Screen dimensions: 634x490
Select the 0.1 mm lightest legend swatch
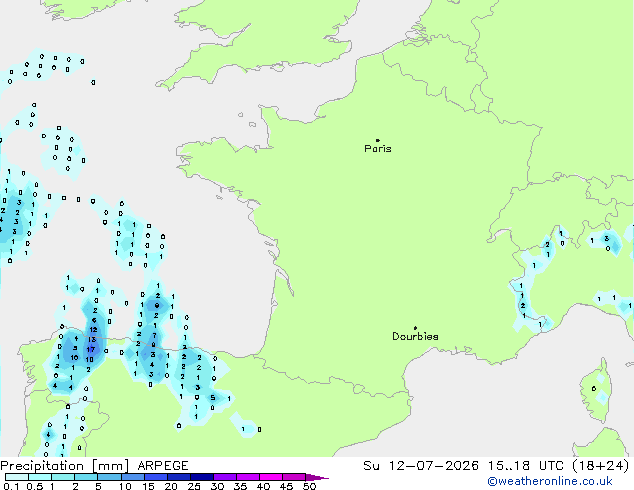[17, 477]
